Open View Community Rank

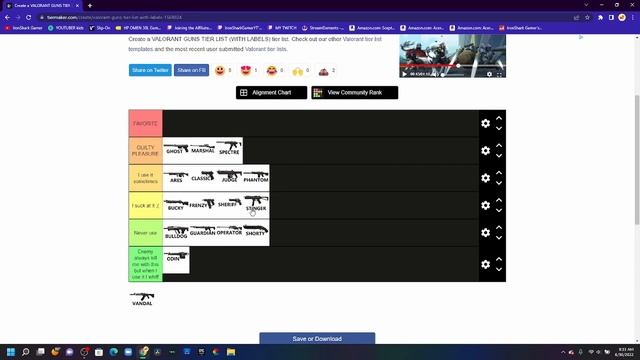click(355, 93)
